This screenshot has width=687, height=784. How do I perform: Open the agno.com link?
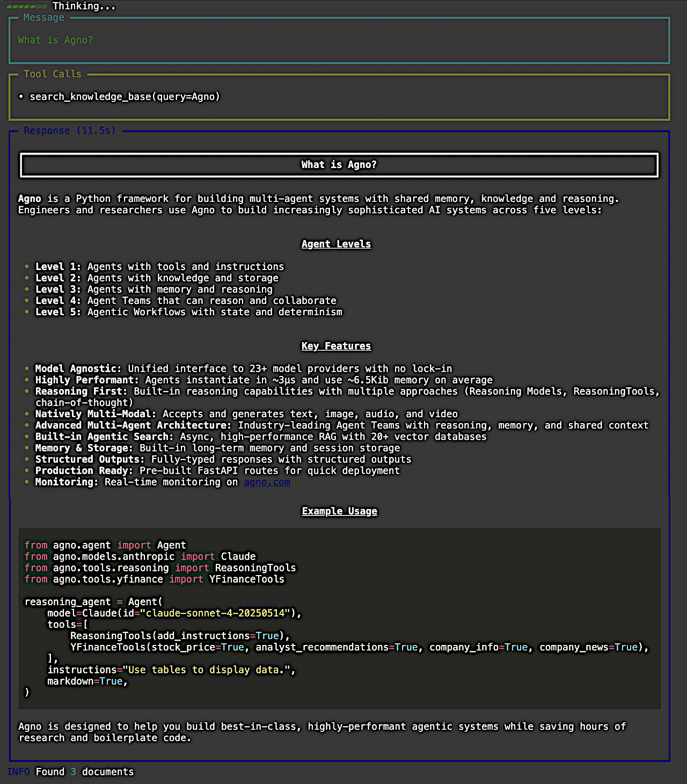[x=267, y=482]
